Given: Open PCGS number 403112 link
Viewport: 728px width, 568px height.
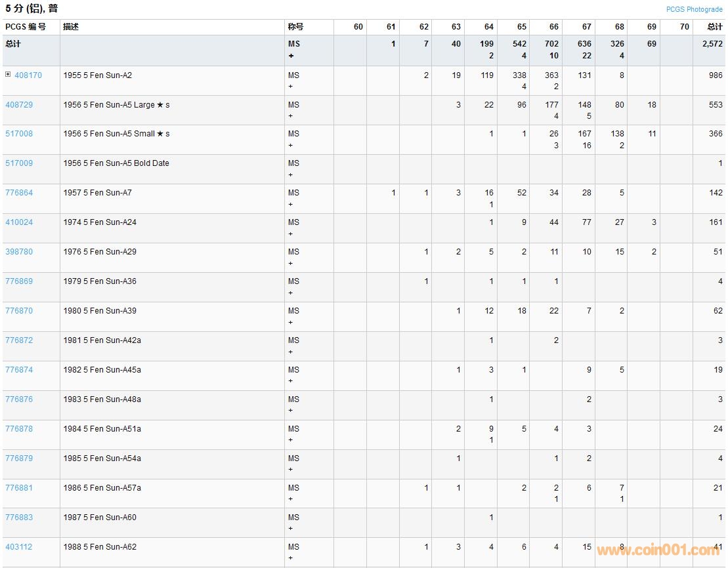Looking at the screenshot, I should (x=19, y=547).
